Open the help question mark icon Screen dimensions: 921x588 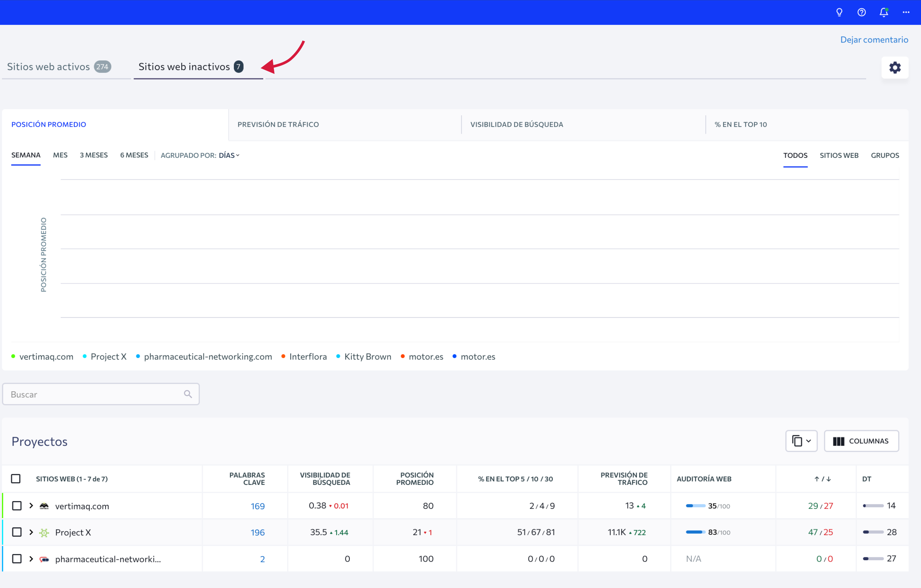tap(861, 12)
